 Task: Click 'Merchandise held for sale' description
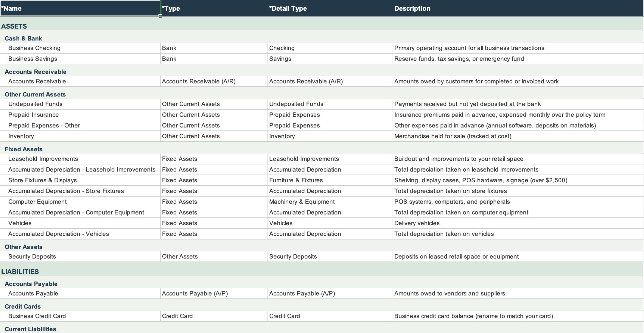pos(518,136)
